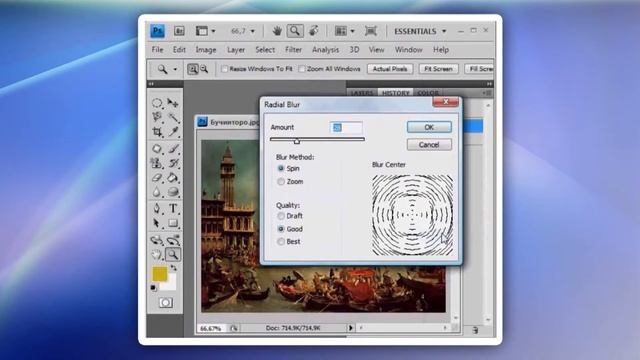
Task: Collapse the tools panel double arrow
Action: [151, 84]
